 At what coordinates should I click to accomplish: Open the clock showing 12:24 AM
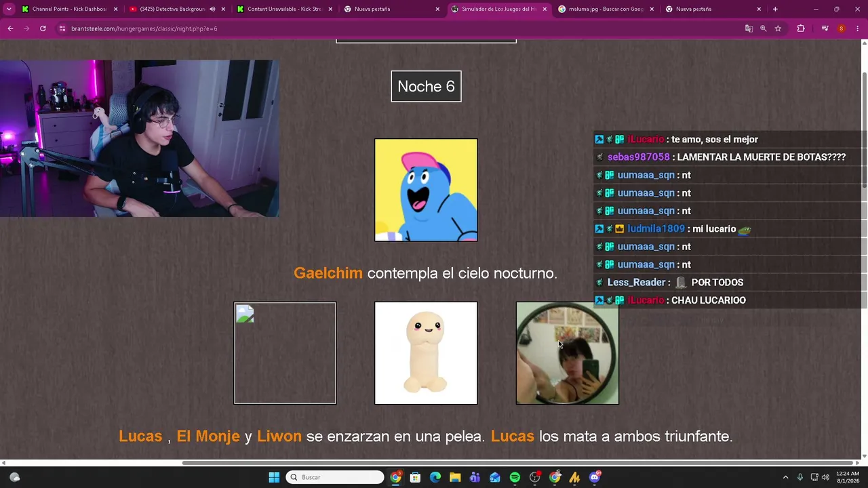coord(848,477)
